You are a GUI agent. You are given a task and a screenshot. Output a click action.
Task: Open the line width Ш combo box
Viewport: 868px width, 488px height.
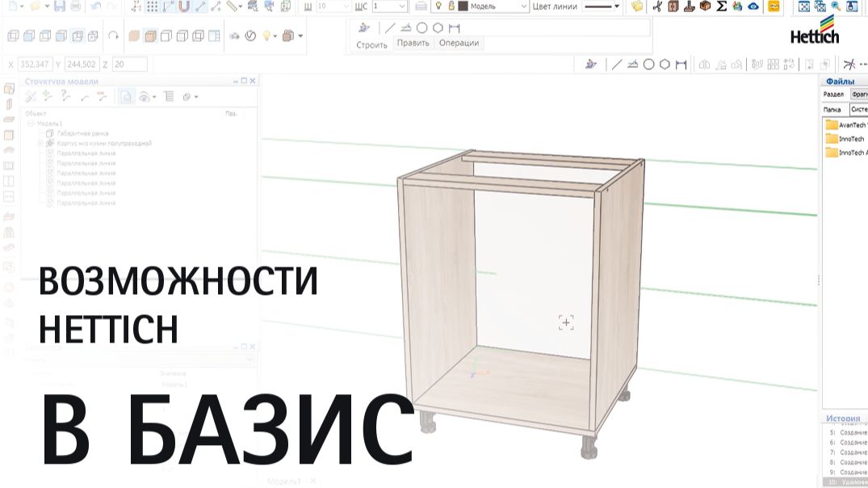point(333,6)
